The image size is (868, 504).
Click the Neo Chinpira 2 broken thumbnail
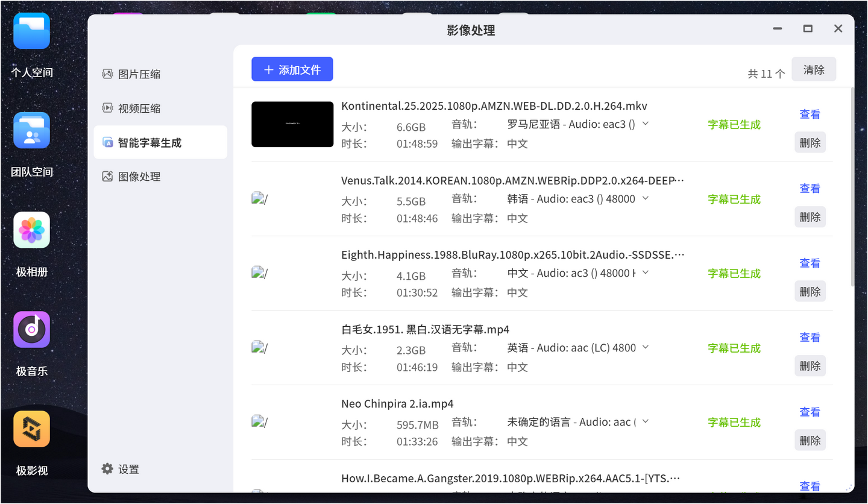tap(259, 422)
